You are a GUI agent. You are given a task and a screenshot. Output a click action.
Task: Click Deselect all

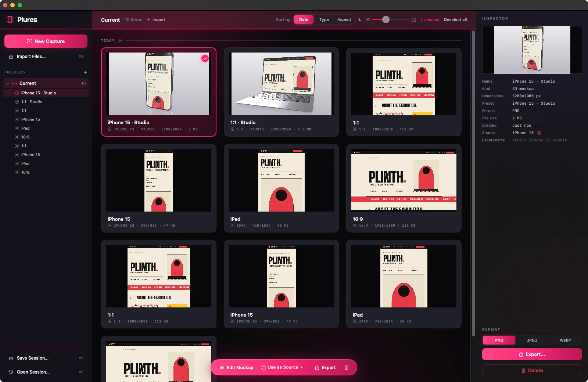pos(455,20)
